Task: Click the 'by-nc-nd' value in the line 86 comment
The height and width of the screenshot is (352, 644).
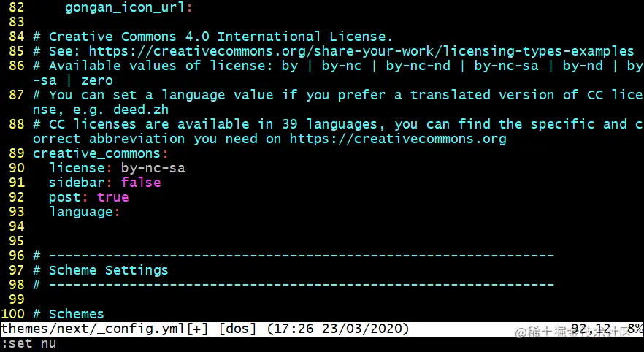Action: click(x=418, y=66)
